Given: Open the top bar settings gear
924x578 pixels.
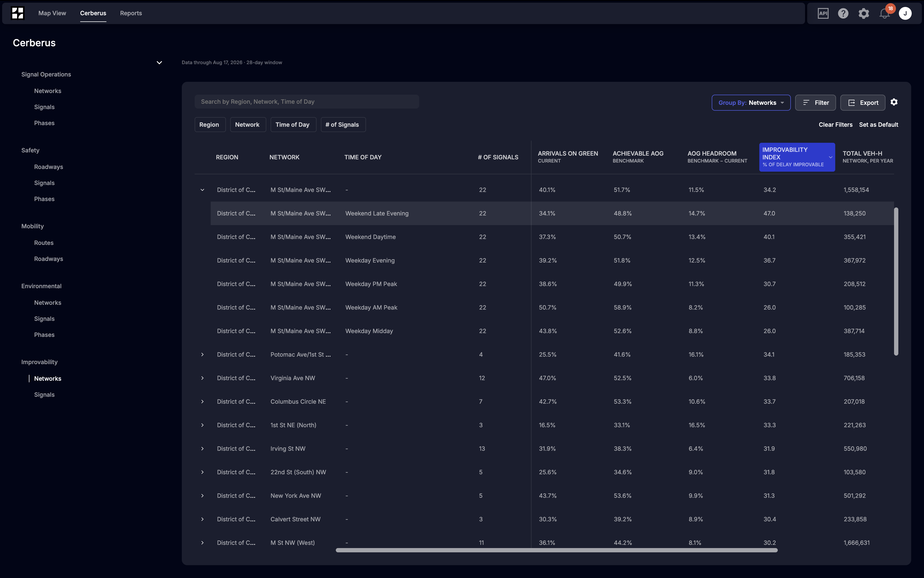Looking at the screenshot, I should click(x=864, y=13).
